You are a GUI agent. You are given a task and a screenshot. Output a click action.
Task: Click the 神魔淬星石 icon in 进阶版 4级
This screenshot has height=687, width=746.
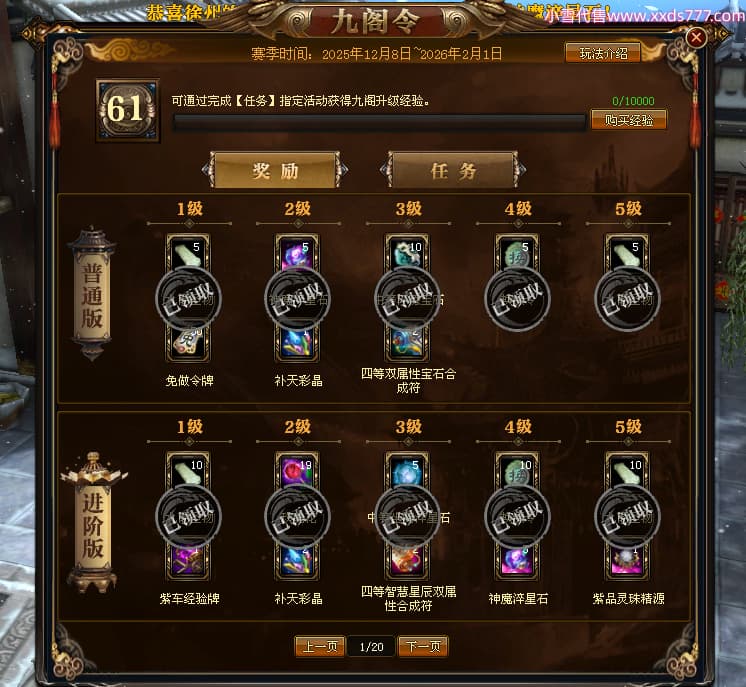click(x=518, y=561)
